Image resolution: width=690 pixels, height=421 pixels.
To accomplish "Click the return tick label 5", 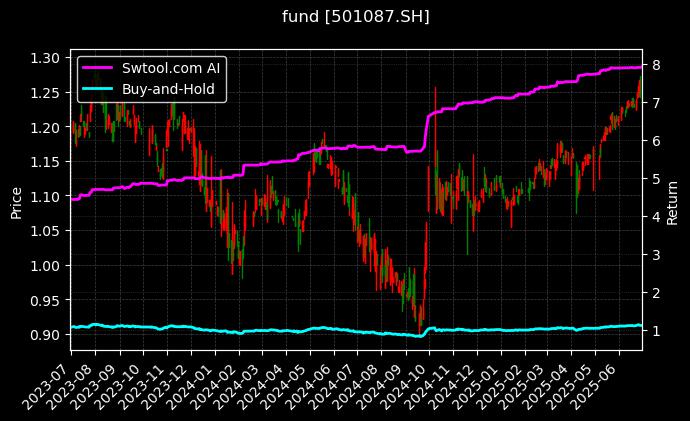I will click(653, 179).
